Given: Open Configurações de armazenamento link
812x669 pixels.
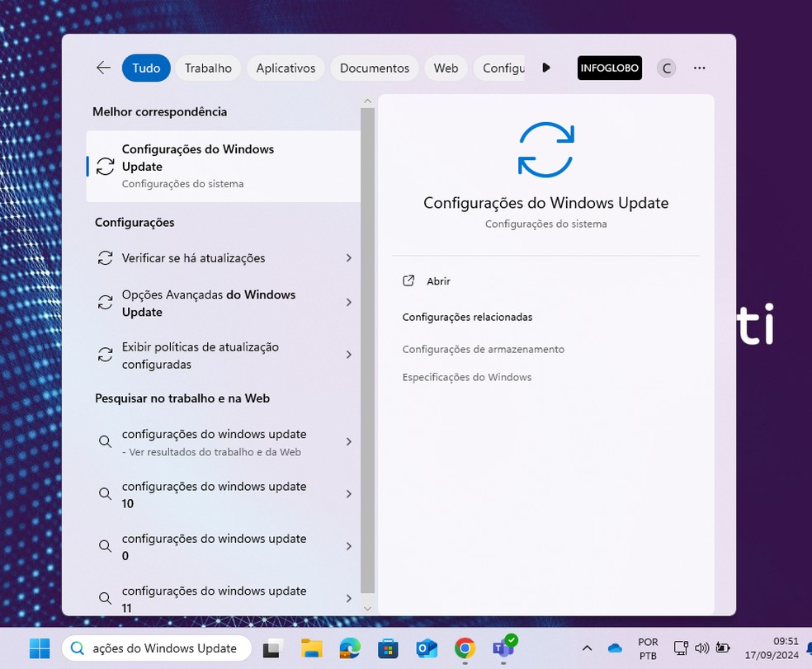Looking at the screenshot, I should click(x=484, y=350).
